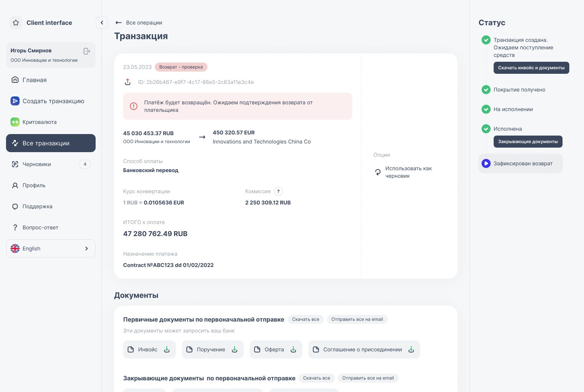584x392 pixels.
Task: Click the Зафиксирован возврат play status icon
Action: click(x=486, y=163)
